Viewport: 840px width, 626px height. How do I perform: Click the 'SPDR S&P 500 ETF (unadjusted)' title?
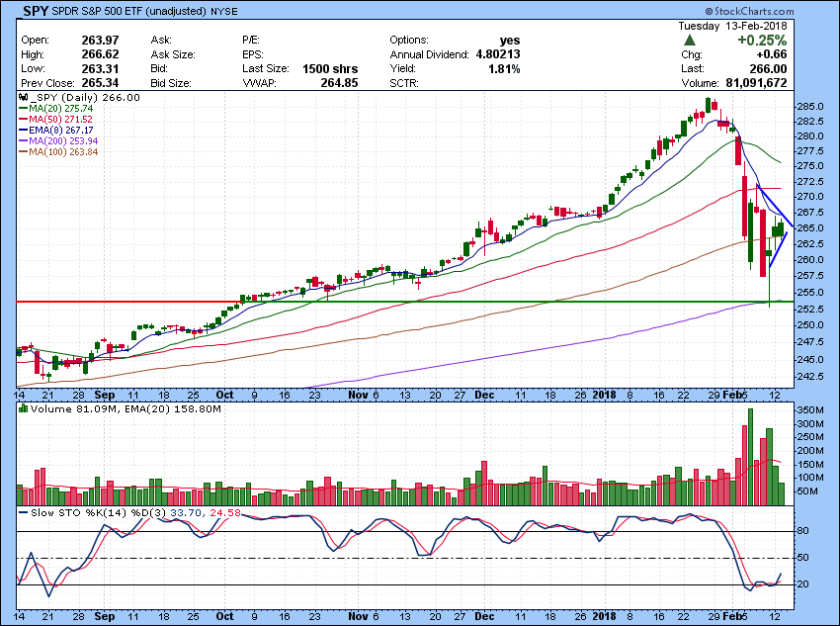tap(129, 11)
